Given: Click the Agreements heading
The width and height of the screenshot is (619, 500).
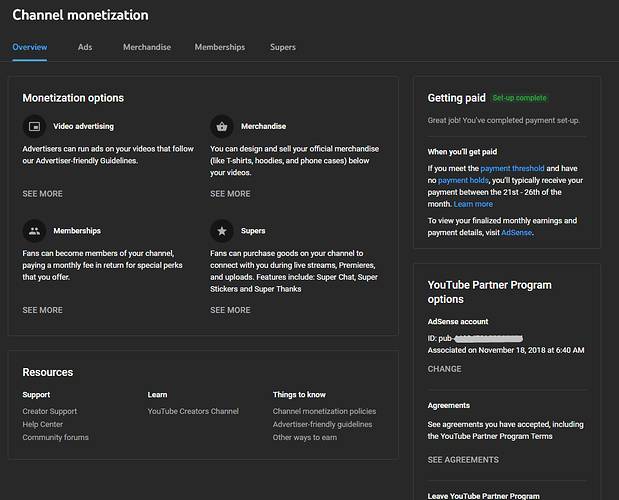Looking at the screenshot, I should [x=448, y=405].
